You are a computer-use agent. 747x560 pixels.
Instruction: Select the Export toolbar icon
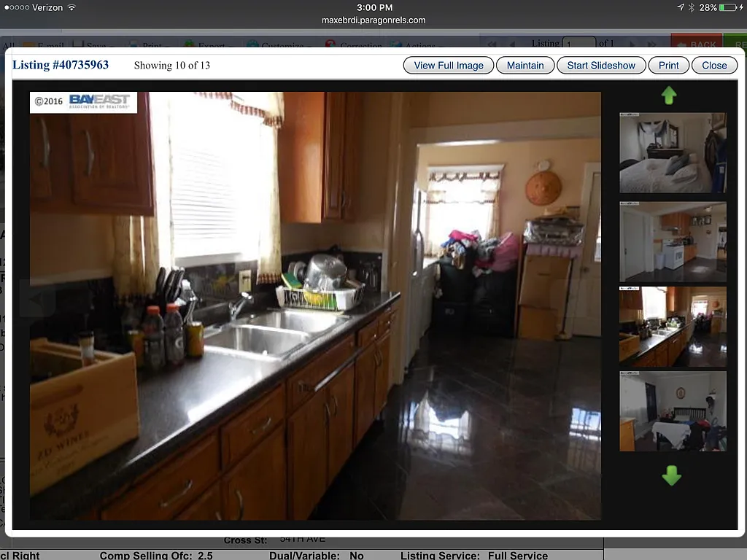pyautogui.click(x=189, y=46)
